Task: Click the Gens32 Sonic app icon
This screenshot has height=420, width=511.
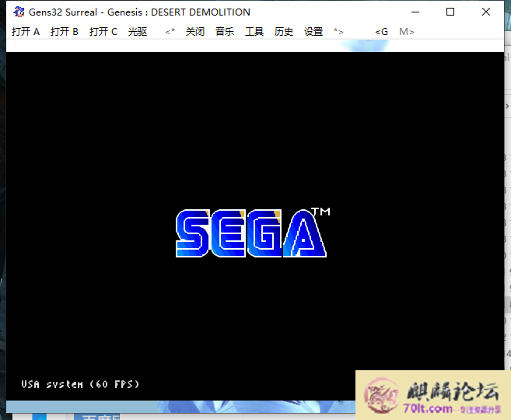Action: coord(19,12)
